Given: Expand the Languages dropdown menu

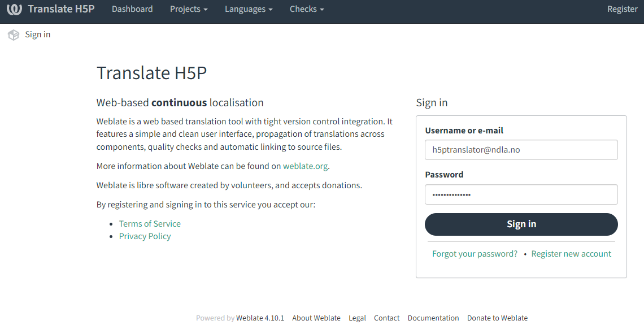Looking at the screenshot, I should click(x=249, y=9).
